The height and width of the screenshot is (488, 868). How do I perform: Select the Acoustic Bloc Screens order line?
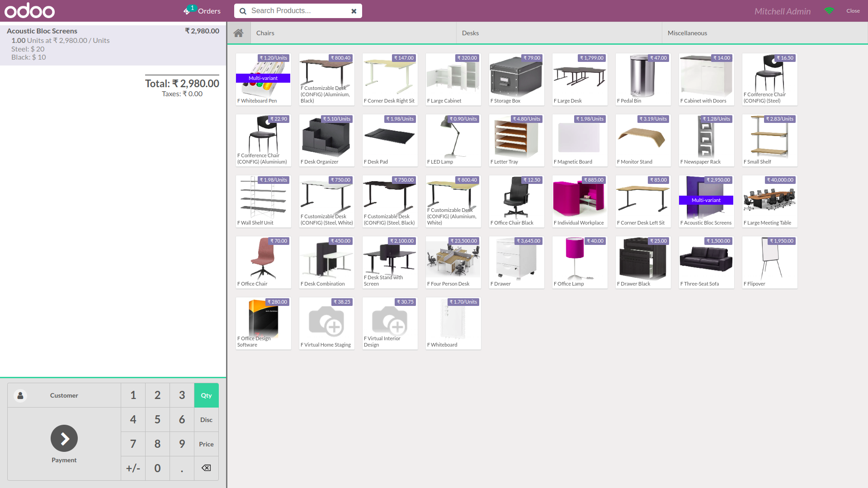pyautogui.click(x=113, y=44)
